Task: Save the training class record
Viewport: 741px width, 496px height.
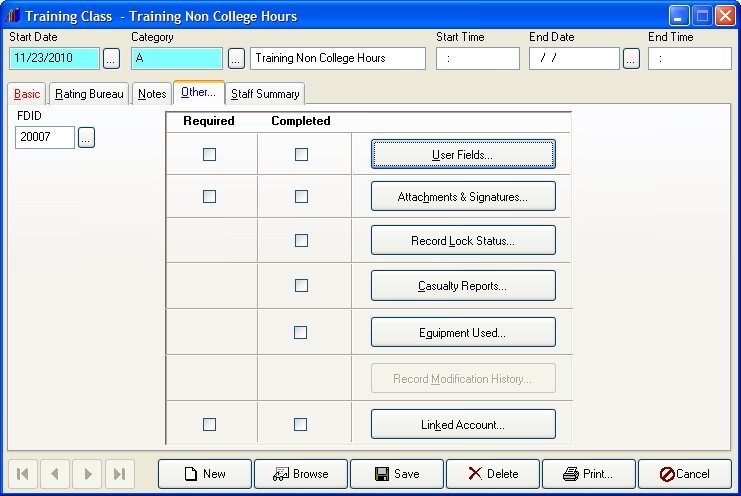Action: [397, 474]
